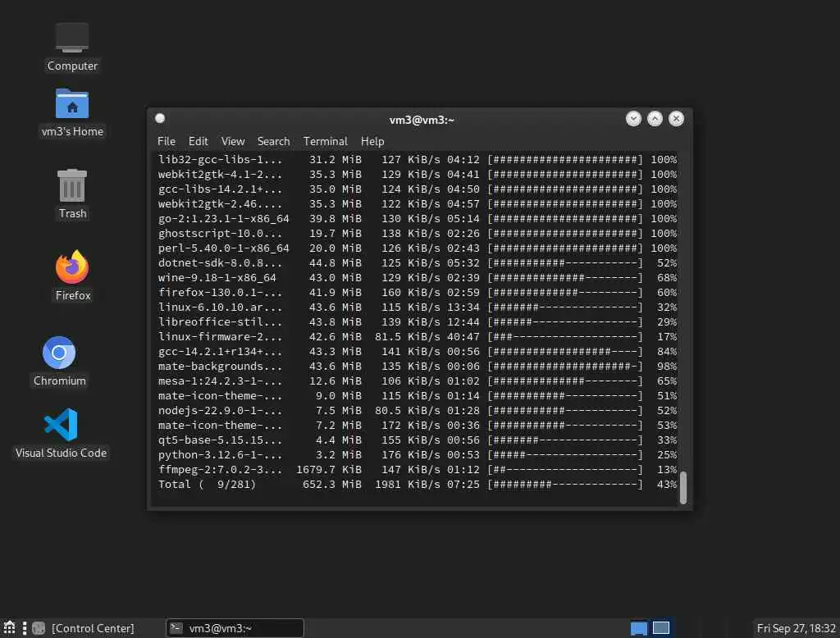This screenshot has width=840, height=638.
Task: Switch to the first workspace
Action: pyautogui.click(x=638, y=628)
